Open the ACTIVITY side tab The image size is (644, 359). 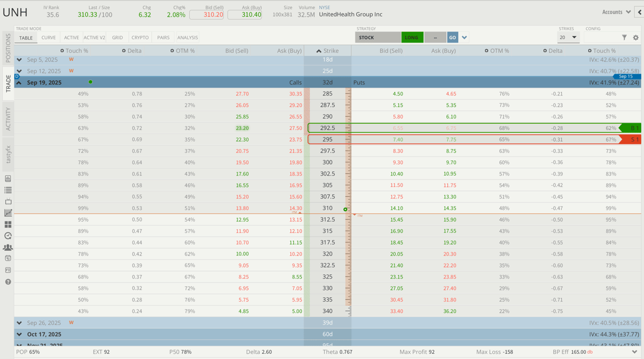pos(8,119)
